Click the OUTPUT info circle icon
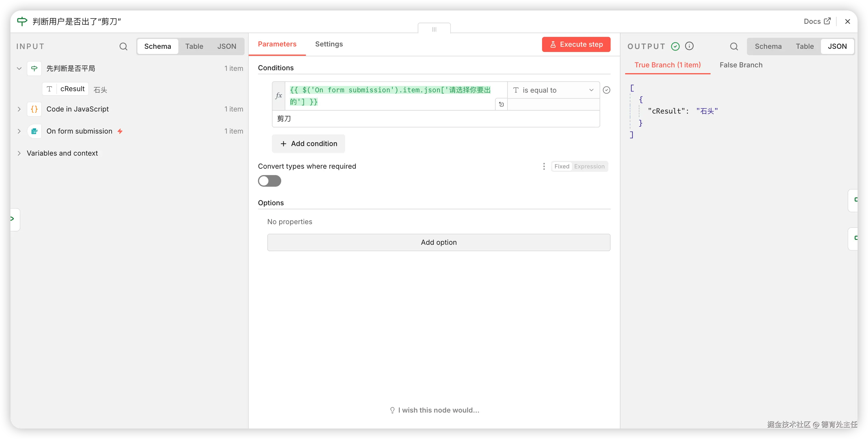Screen dimensions: 868x439 point(689,46)
